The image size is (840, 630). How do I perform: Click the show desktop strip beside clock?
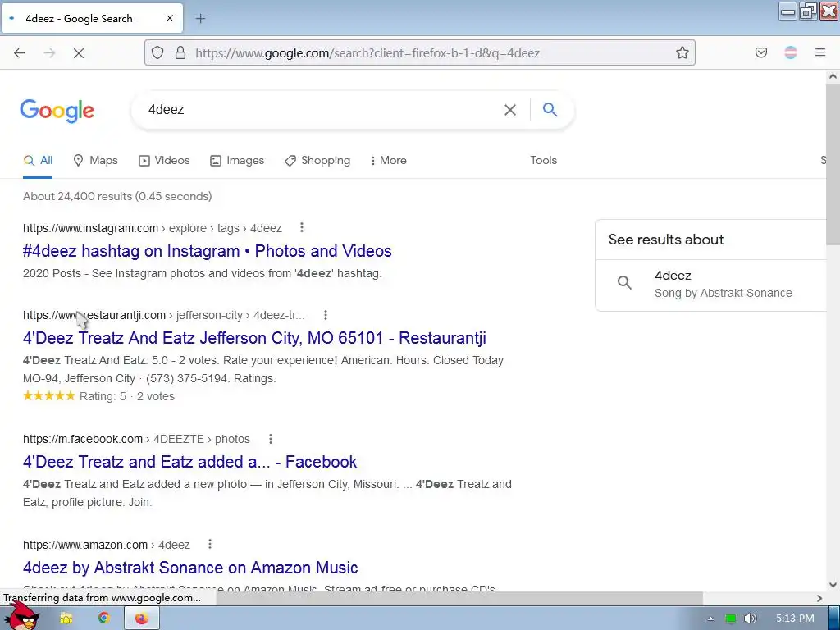click(x=834, y=619)
